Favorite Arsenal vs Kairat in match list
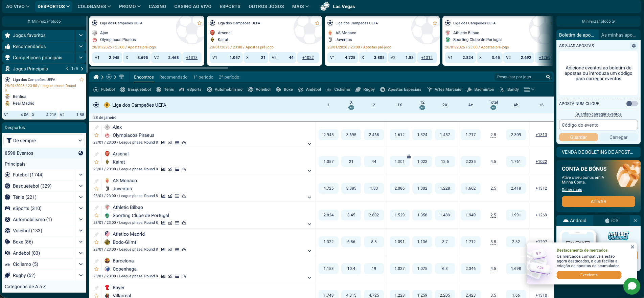Viewport: 644px width, 298px height. coord(96,162)
